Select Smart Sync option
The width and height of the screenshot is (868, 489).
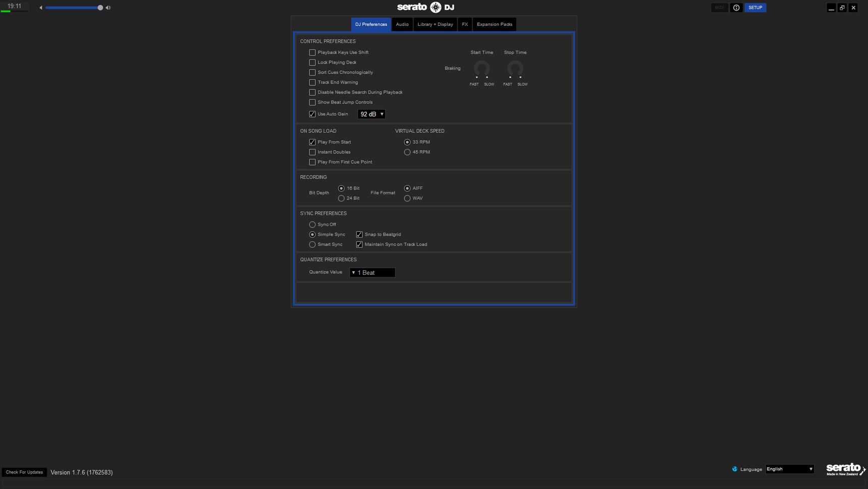point(312,244)
